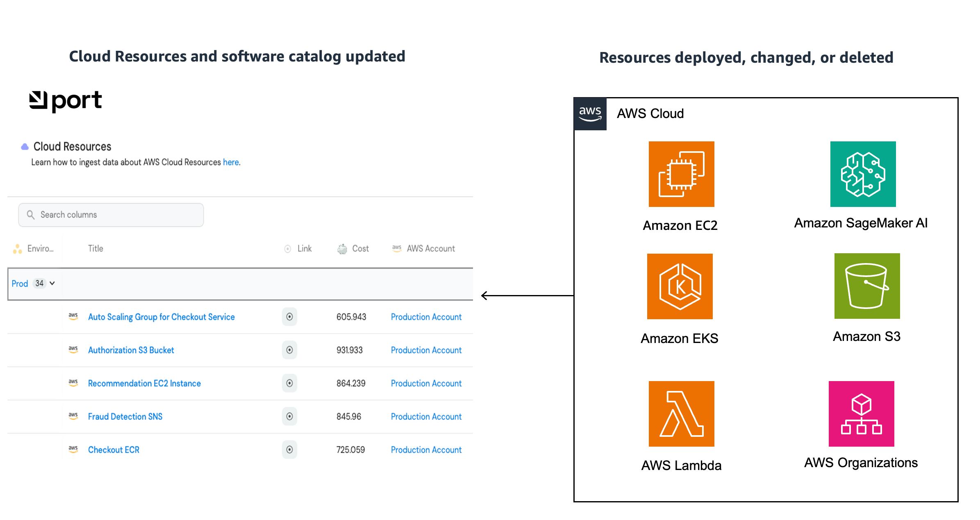Open the 'here' documentation link

tap(231, 162)
